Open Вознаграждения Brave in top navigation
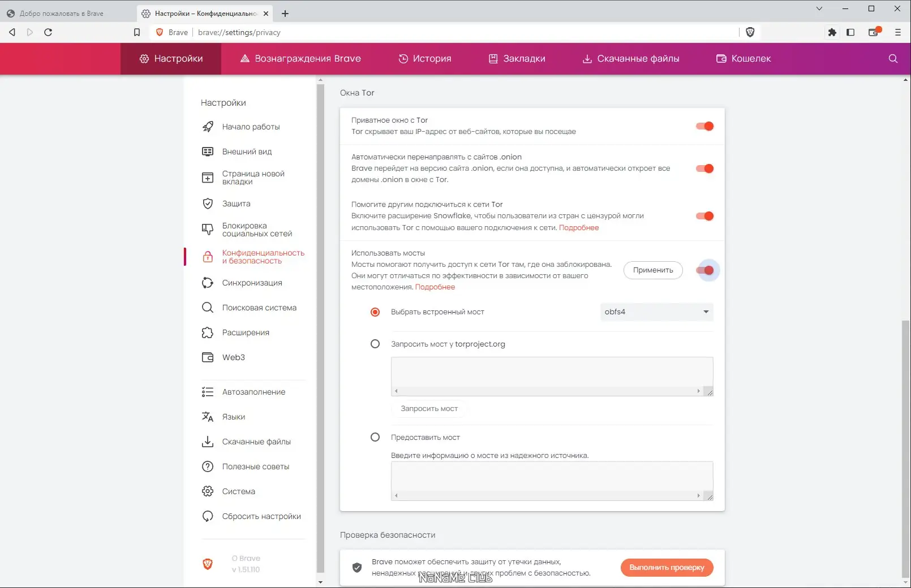This screenshot has height=588, width=911. (300, 59)
